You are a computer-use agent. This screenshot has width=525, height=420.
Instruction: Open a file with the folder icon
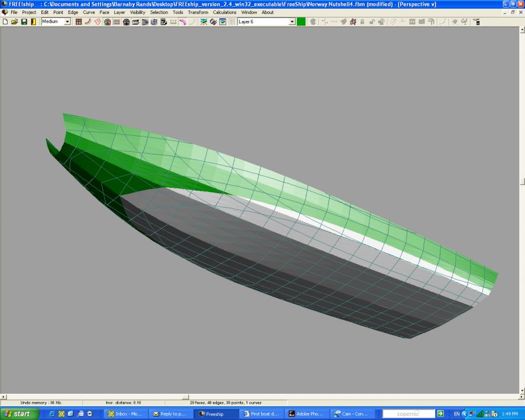[14, 22]
